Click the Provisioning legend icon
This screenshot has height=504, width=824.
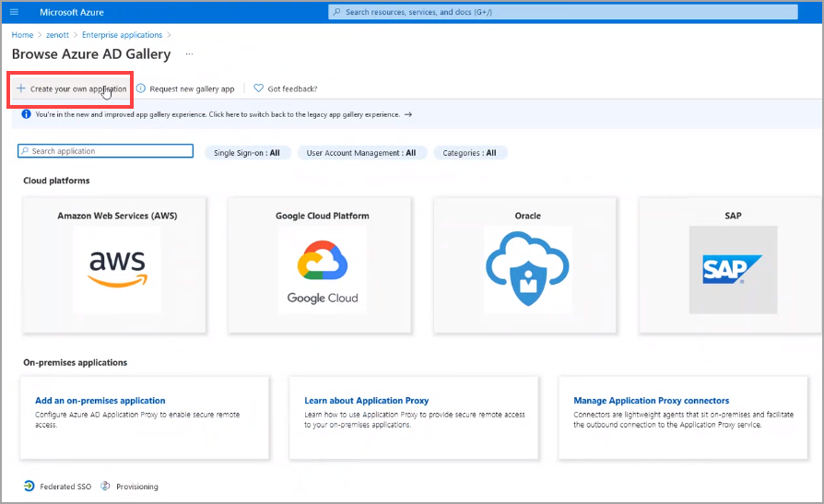point(105,486)
